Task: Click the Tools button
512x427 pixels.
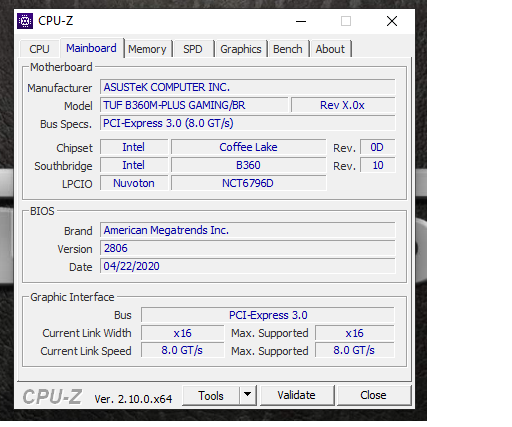Action: point(211,396)
